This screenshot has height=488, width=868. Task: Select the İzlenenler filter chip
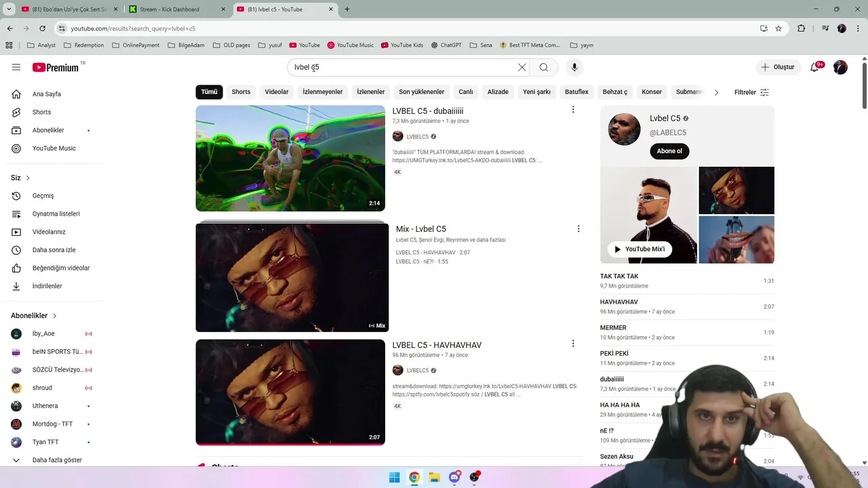371,92
